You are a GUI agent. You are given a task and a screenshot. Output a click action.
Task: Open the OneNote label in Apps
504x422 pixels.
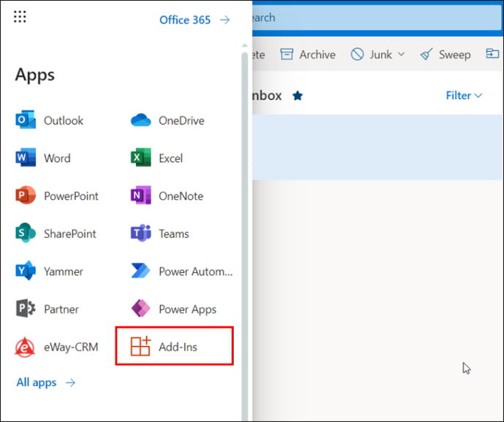point(181,196)
